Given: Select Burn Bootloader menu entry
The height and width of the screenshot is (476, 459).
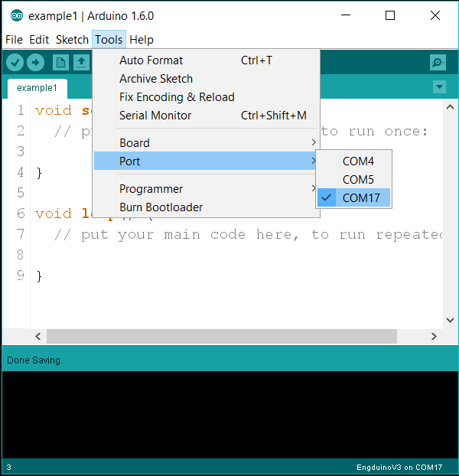Looking at the screenshot, I should coord(207,207).
